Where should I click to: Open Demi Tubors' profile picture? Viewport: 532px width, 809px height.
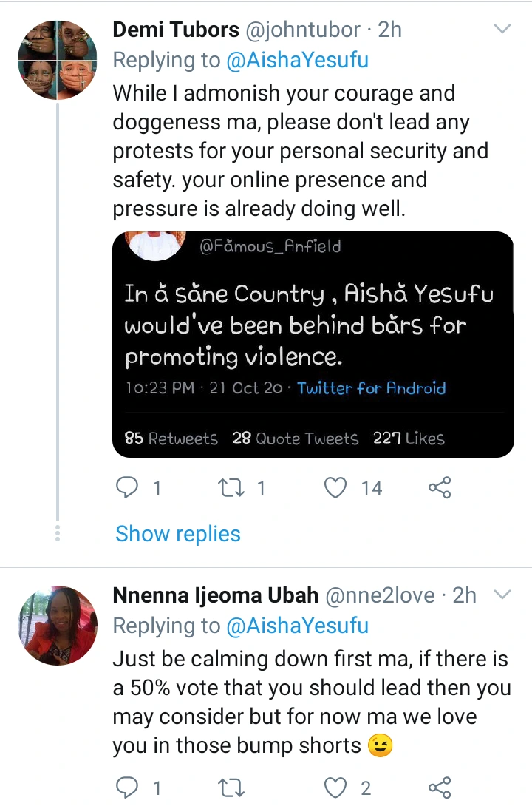[x=58, y=60]
